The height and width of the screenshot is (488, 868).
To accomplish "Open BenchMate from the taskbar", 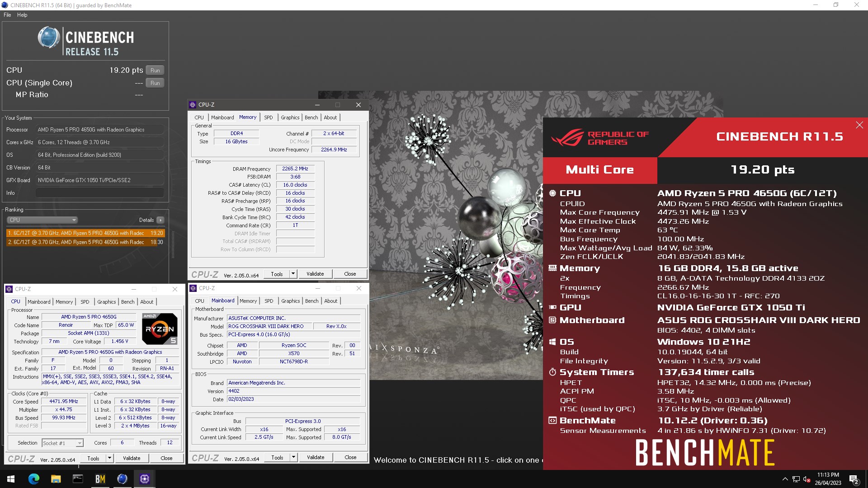I will tap(100, 479).
